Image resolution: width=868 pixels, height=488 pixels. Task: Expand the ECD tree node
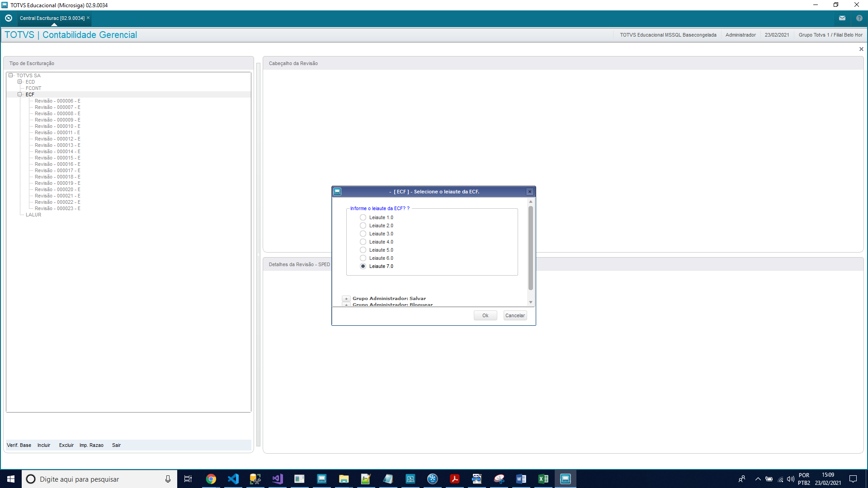click(x=19, y=82)
